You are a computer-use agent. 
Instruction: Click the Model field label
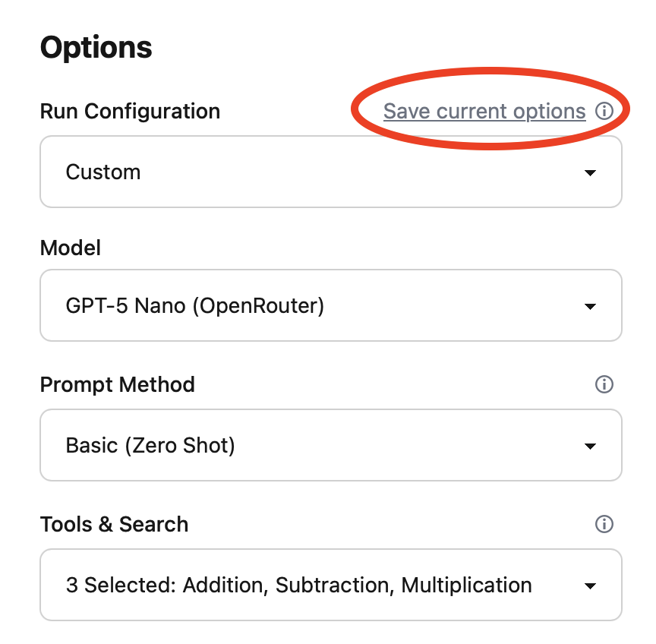click(71, 248)
